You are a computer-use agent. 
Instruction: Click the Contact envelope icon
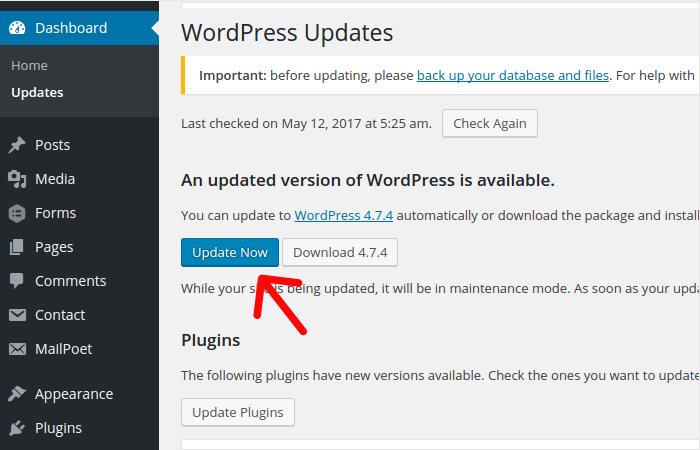tap(17, 315)
